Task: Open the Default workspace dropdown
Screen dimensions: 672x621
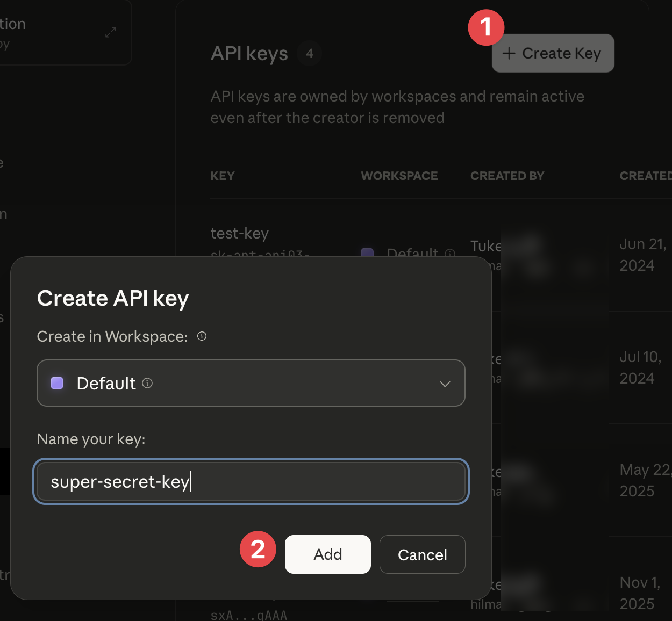Action: click(251, 383)
